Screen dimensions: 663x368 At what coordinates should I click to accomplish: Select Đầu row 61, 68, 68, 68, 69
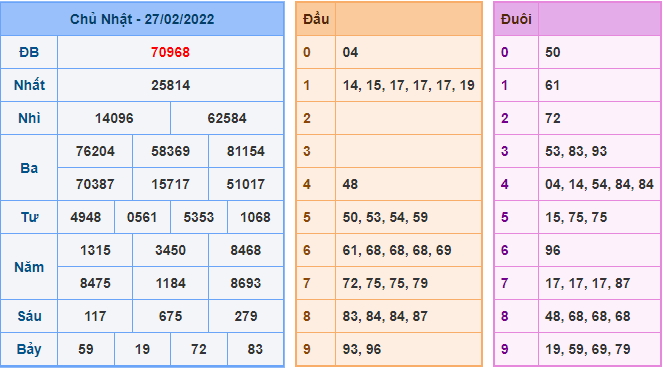click(x=397, y=250)
